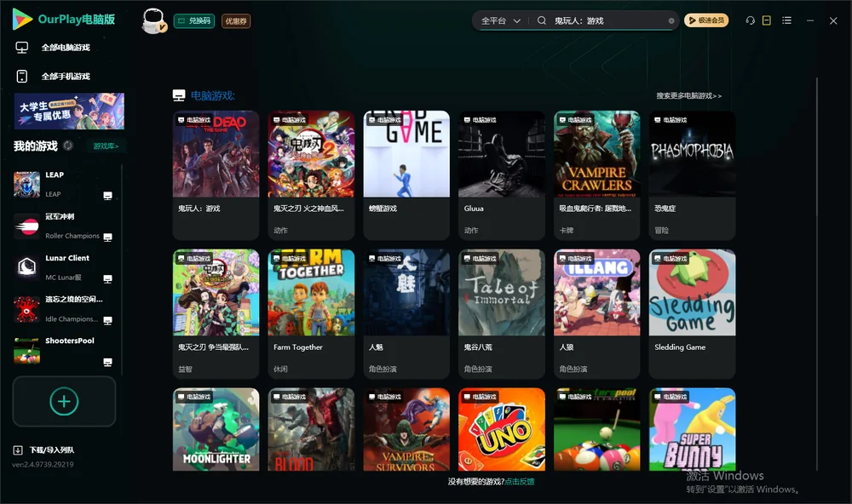852x504 pixels.
Task: Click the OurPlay logo in the header
Action: pos(64,20)
